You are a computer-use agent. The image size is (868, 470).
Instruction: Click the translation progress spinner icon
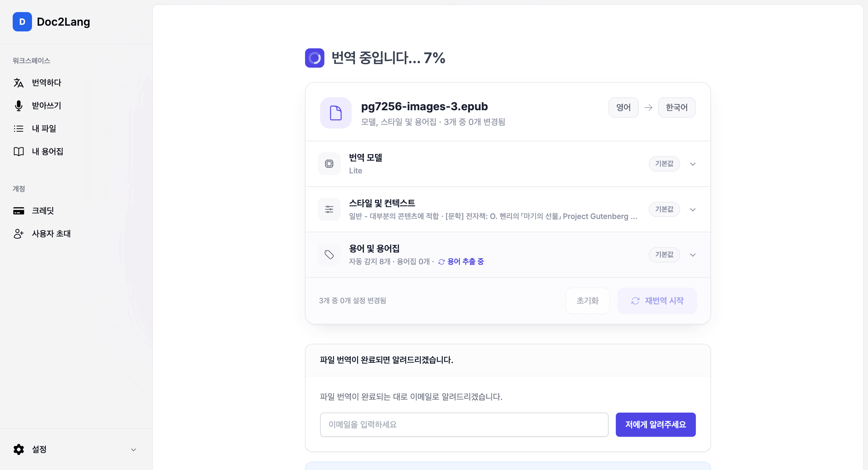coord(314,58)
